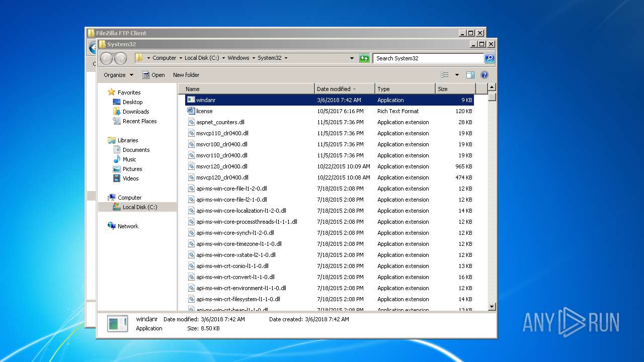Viewport: 644px width, 362px height.
Task: Click the Music library icon
Action: pos(117,159)
